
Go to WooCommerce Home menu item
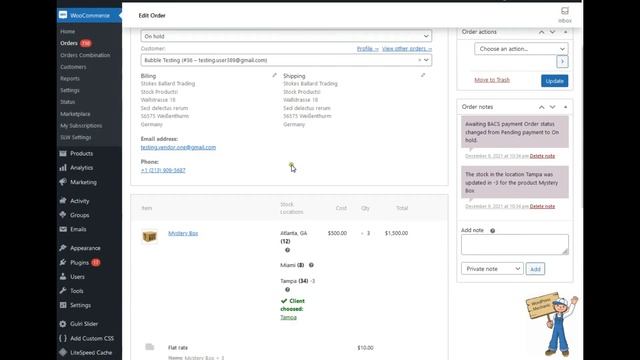(x=68, y=31)
